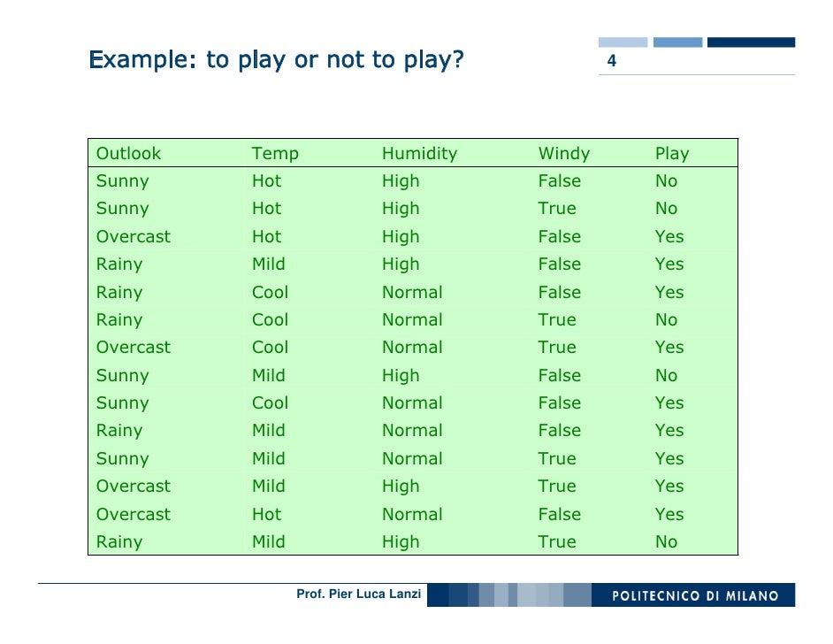Select 'Sunny' in the first data row
The image size is (833, 644).
click(122, 181)
